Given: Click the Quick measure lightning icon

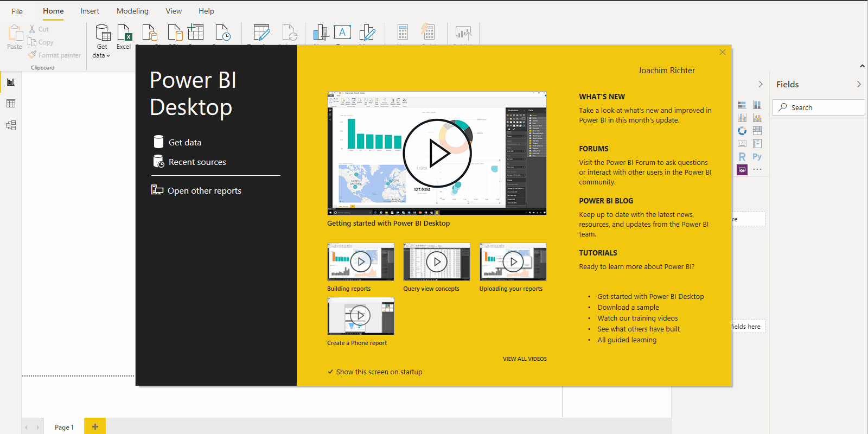Looking at the screenshot, I should coord(428,32).
